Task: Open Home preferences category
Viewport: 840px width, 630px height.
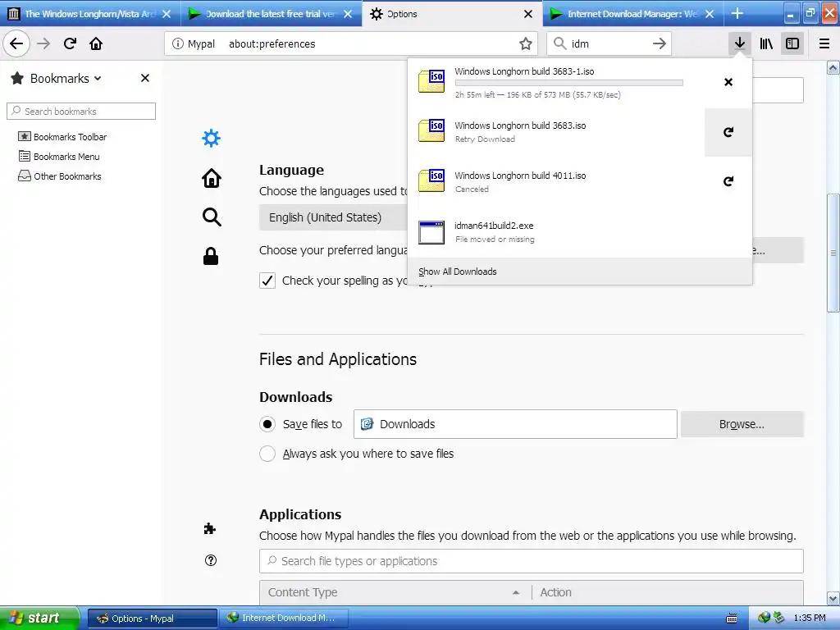Action: point(211,178)
